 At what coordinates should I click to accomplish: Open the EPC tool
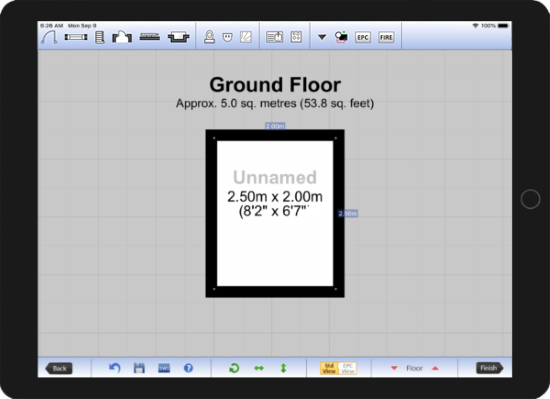[363, 37]
